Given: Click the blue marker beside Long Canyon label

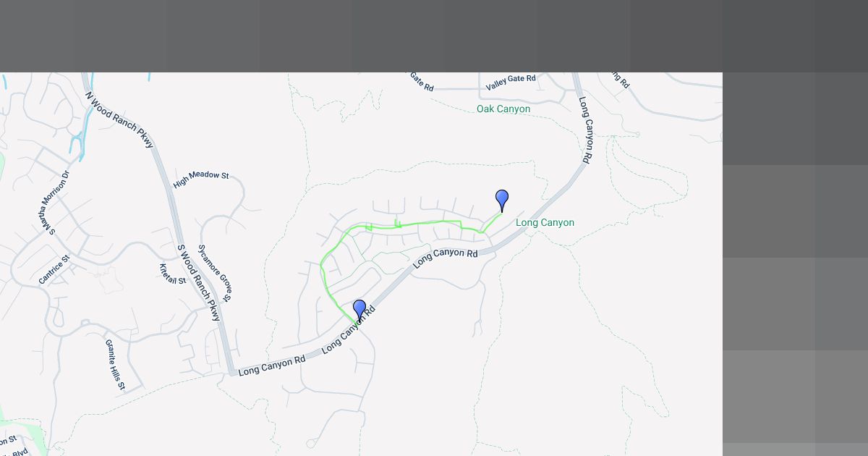Looking at the screenshot, I should pyautogui.click(x=502, y=200).
